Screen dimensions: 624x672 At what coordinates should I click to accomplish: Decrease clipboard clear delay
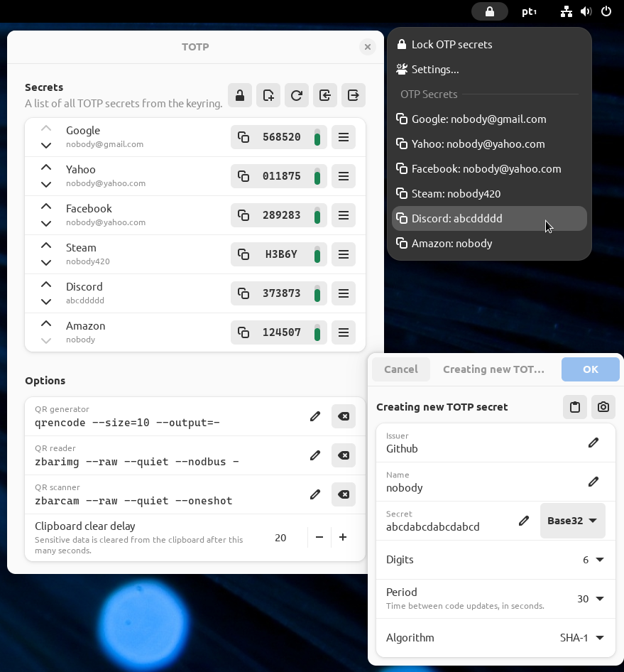point(319,538)
